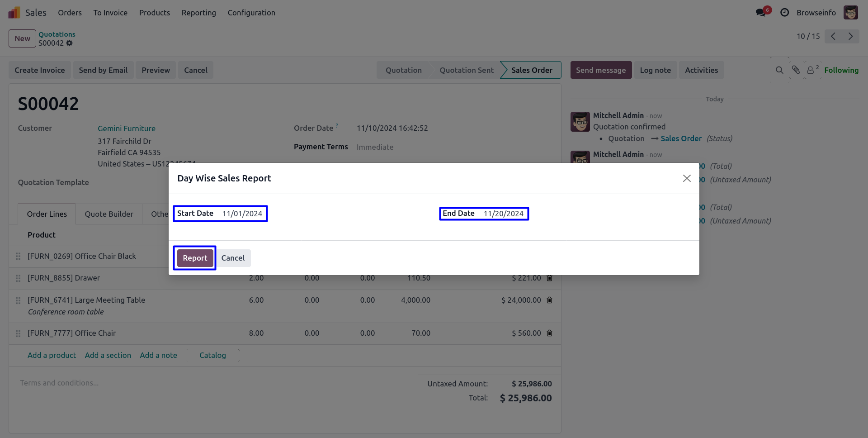Open the Gemini Furniture customer link
The height and width of the screenshot is (438, 868).
coord(127,129)
